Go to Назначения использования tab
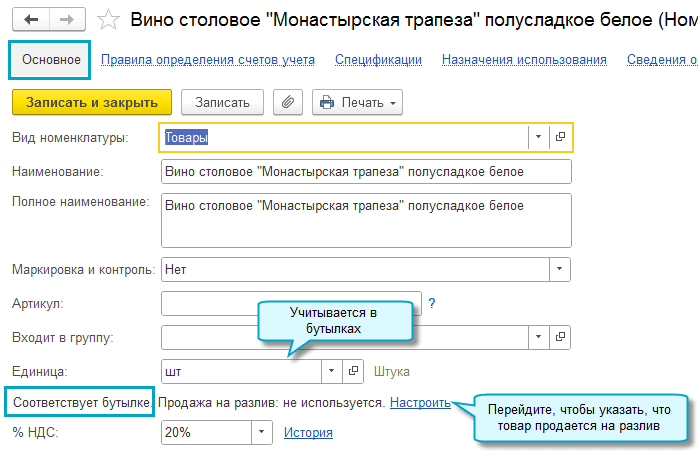The width and height of the screenshot is (698, 464). coord(524,60)
